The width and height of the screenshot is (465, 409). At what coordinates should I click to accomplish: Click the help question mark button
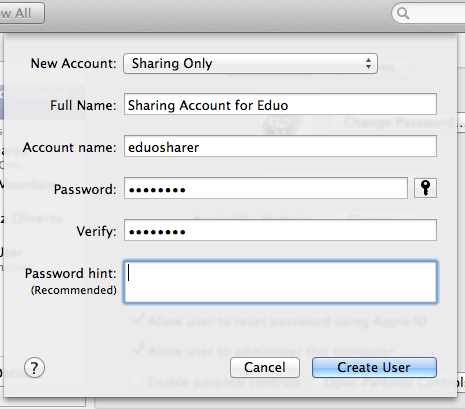point(34,368)
